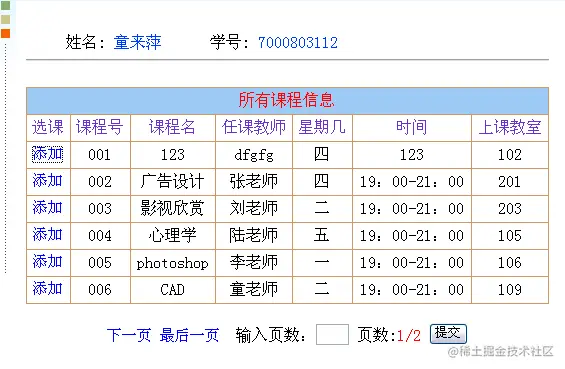Screen dimensions: 565x369
Task: Click the 所有课程信息 table title
Action: (287, 100)
